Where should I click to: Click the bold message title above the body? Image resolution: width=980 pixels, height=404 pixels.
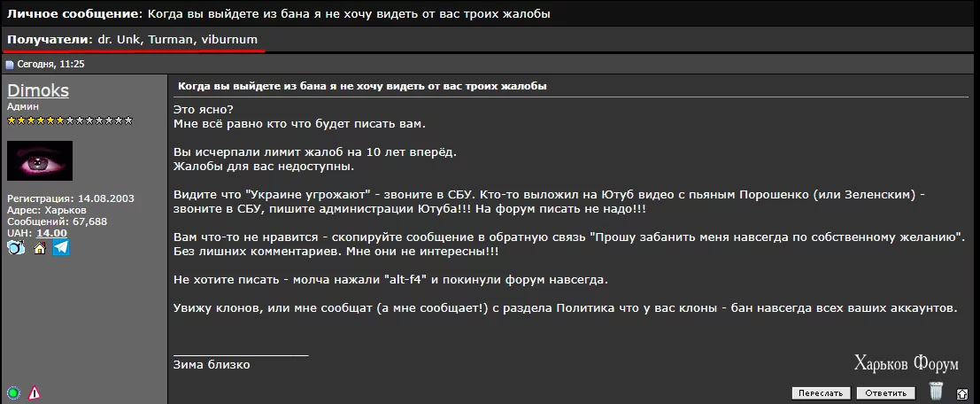tap(362, 86)
